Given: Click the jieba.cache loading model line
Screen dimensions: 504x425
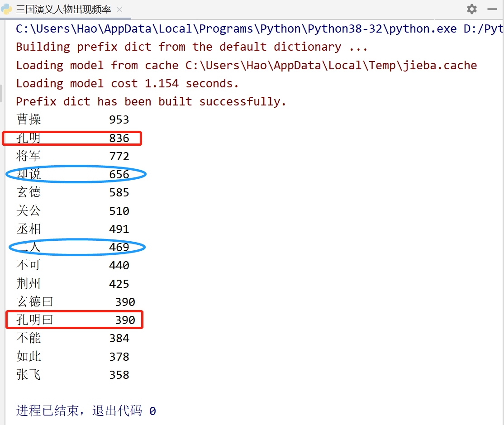Looking at the screenshot, I should (247, 65).
